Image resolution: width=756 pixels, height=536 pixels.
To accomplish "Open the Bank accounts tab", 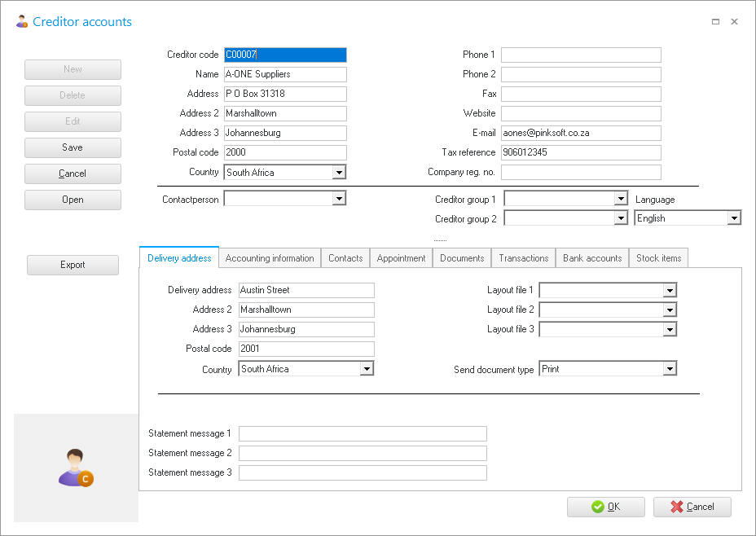I will tap(592, 258).
